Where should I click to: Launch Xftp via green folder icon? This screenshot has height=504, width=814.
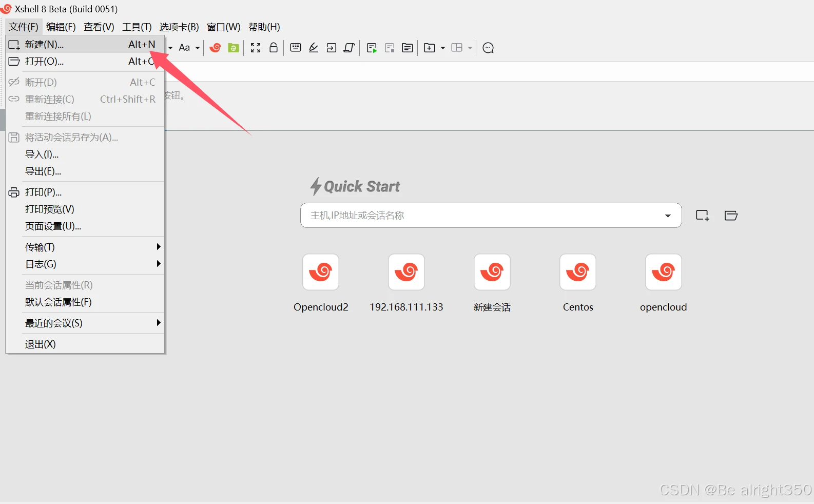pyautogui.click(x=234, y=48)
